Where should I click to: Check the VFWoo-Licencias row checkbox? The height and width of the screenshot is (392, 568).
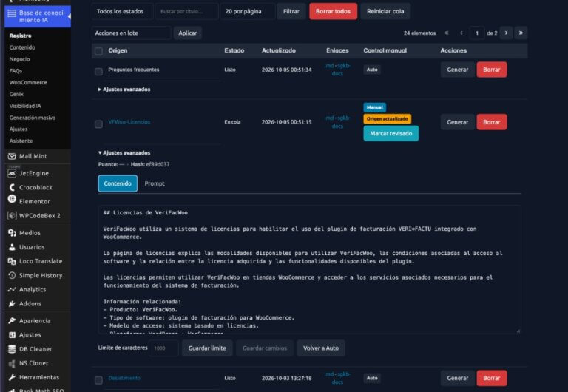(98, 124)
